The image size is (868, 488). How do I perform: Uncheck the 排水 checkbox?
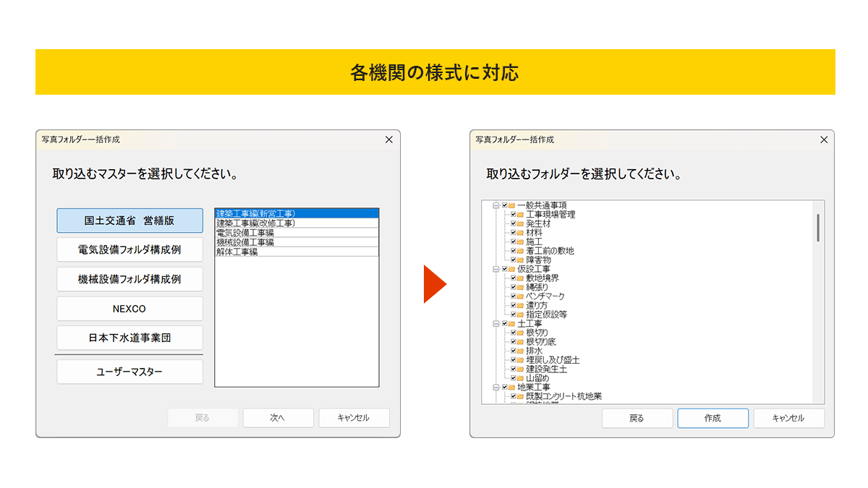coord(513,351)
